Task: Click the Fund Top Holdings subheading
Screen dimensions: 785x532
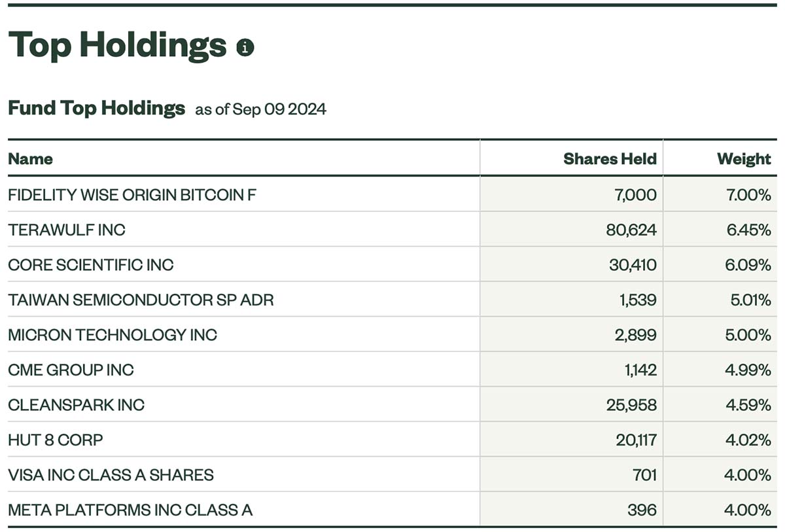Action: [x=96, y=108]
